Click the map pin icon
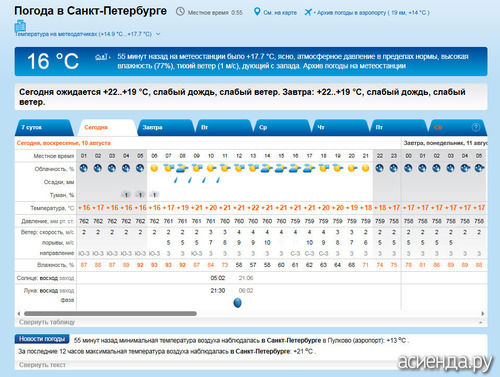Screen dimensions: 500x377 [257, 12]
